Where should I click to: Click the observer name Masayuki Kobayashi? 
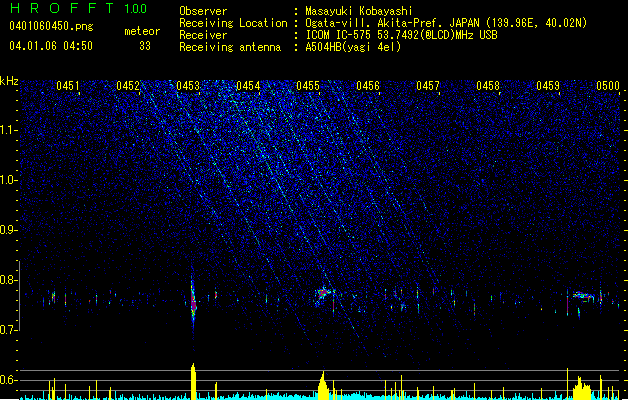(359, 11)
